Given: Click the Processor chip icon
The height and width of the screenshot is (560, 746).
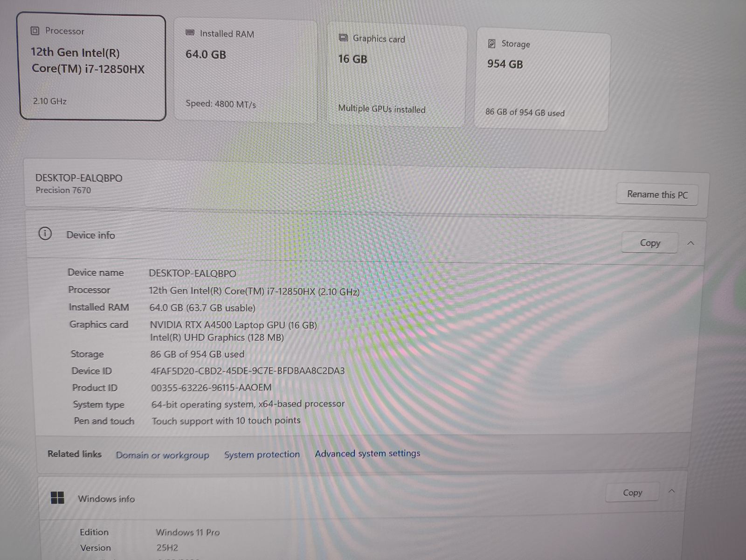Looking at the screenshot, I should point(35,31).
